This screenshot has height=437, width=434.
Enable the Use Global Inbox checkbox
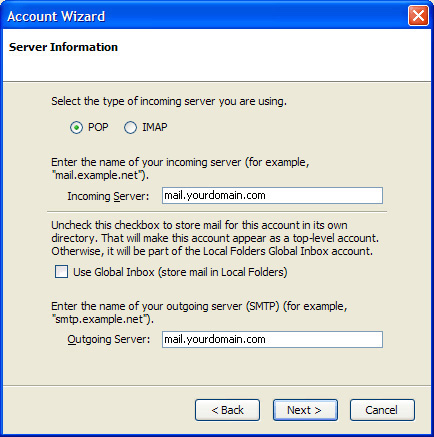tap(62, 272)
